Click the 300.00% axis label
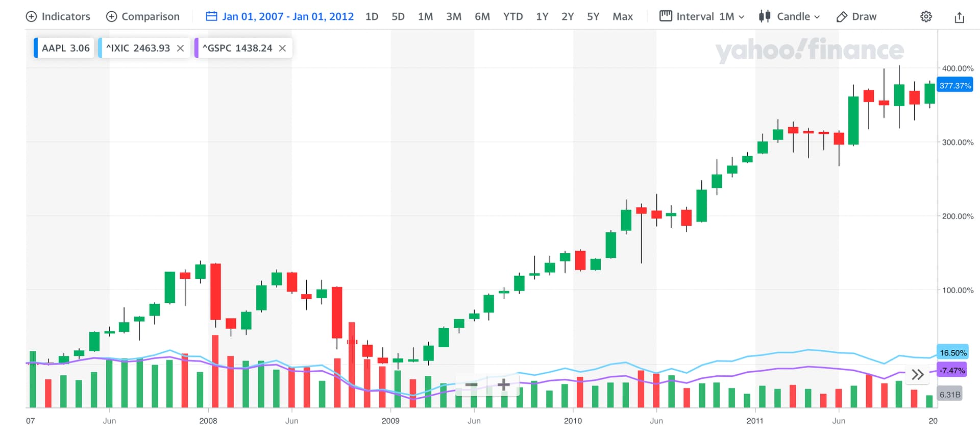 tap(958, 142)
